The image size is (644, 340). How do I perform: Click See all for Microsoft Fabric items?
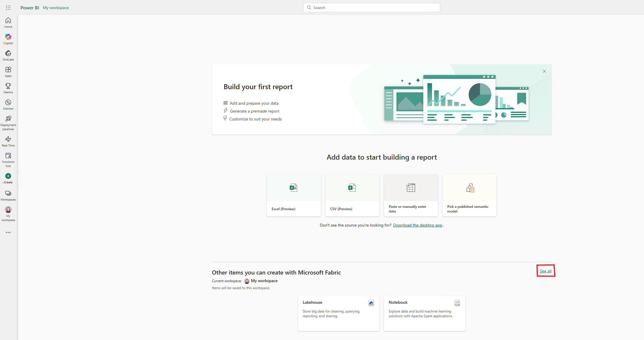[546, 271]
